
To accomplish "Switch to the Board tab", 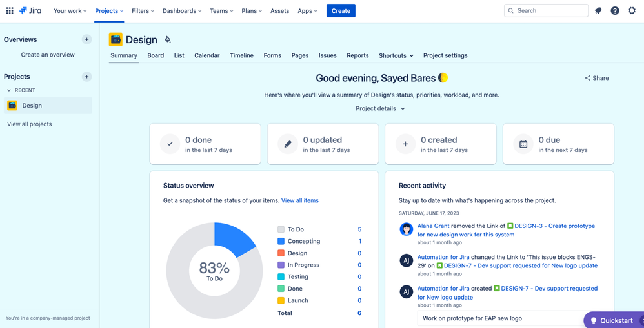I will click(156, 55).
